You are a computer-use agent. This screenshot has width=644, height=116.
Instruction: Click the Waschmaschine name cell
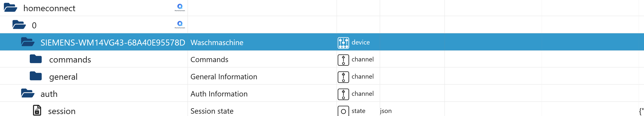pos(217,43)
